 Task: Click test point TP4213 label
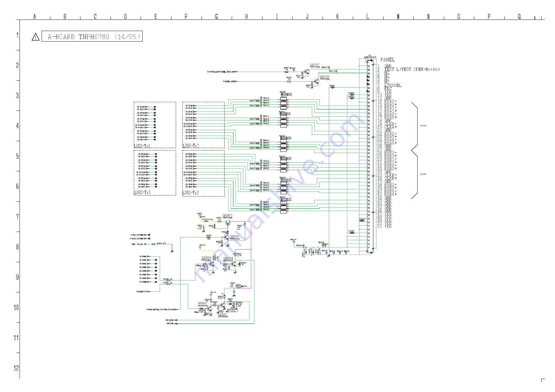[266, 98]
